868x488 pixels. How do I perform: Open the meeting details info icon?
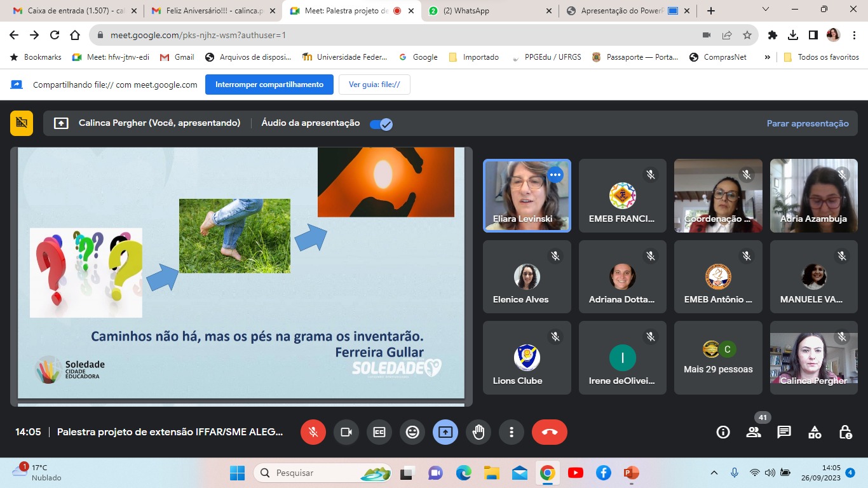coord(723,432)
